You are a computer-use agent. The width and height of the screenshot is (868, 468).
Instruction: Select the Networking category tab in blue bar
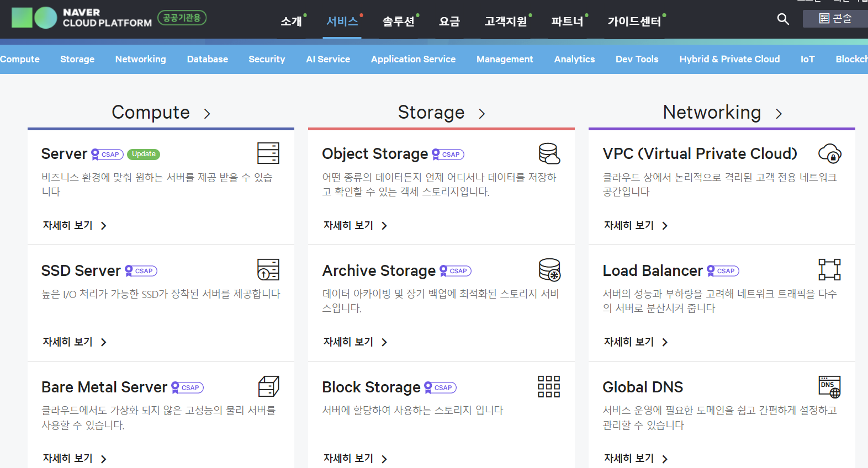(x=140, y=59)
